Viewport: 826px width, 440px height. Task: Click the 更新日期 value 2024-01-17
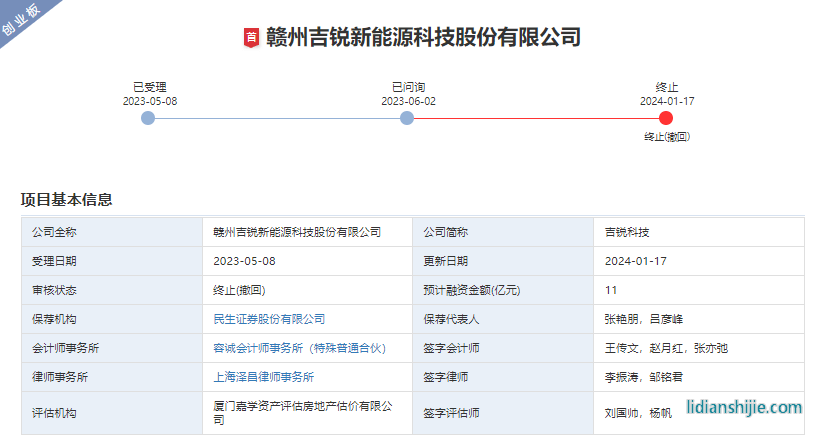(x=635, y=261)
